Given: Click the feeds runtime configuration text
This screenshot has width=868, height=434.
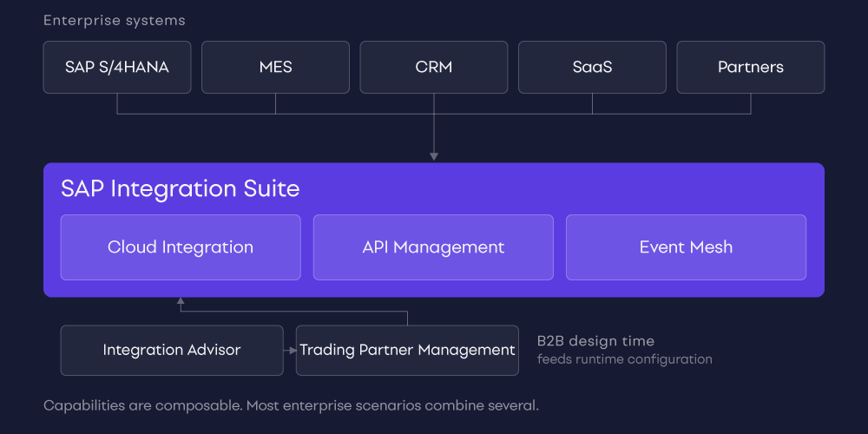Looking at the screenshot, I should point(624,359).
